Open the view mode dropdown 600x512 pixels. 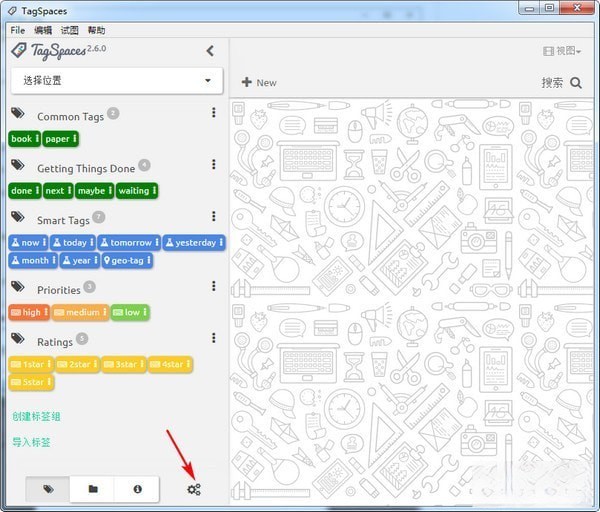coord(561,51)
